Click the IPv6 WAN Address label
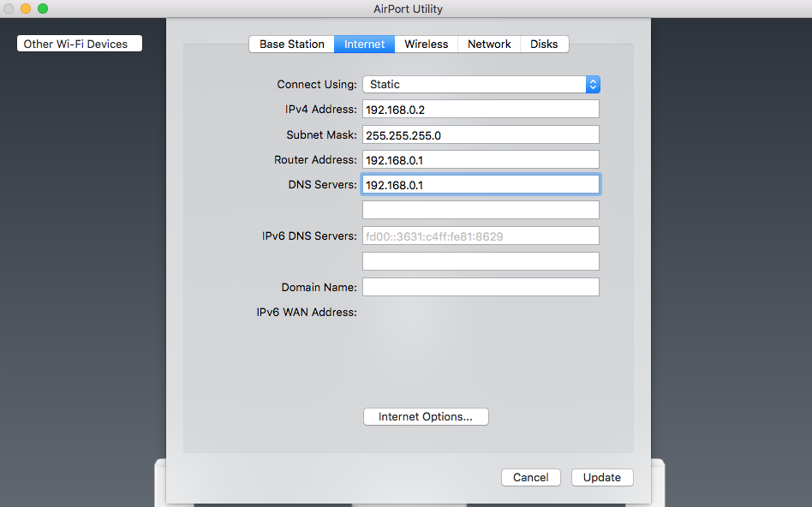This screenshot has height=507, width=812. coord(307,313)
